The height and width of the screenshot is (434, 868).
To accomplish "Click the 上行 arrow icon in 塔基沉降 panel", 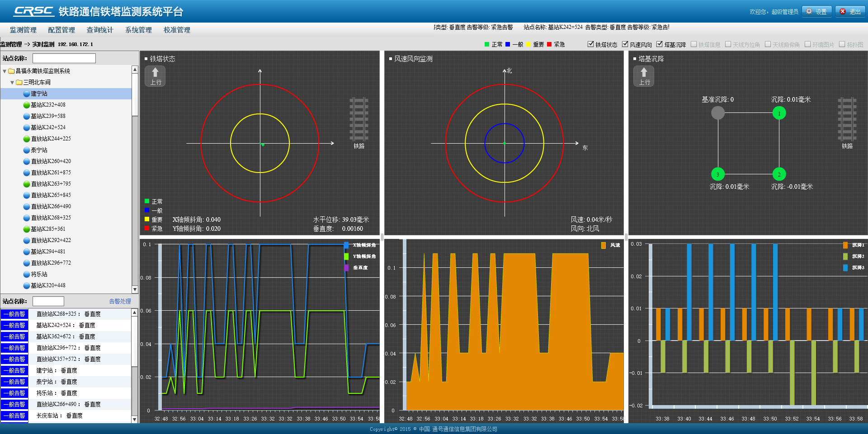I will pos(644,76).
